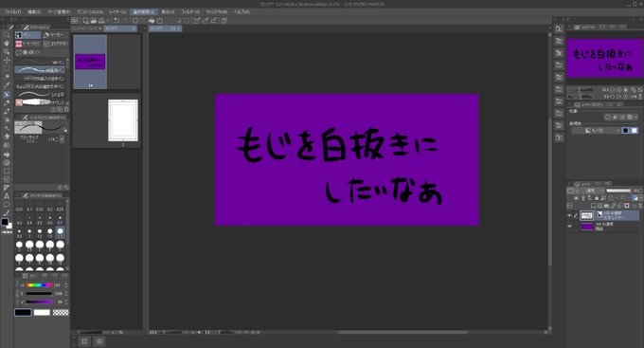Click the Hue value stepper arrows

point(66,285)
